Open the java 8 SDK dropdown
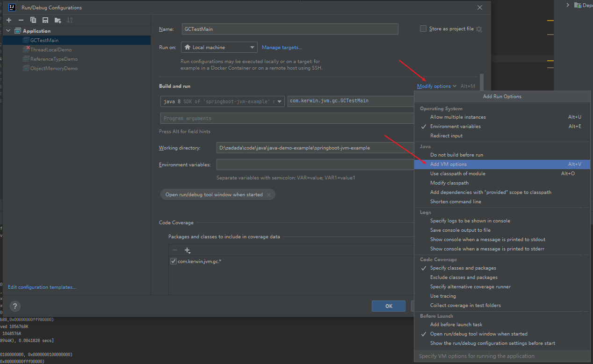 click(x=222, y=101)
